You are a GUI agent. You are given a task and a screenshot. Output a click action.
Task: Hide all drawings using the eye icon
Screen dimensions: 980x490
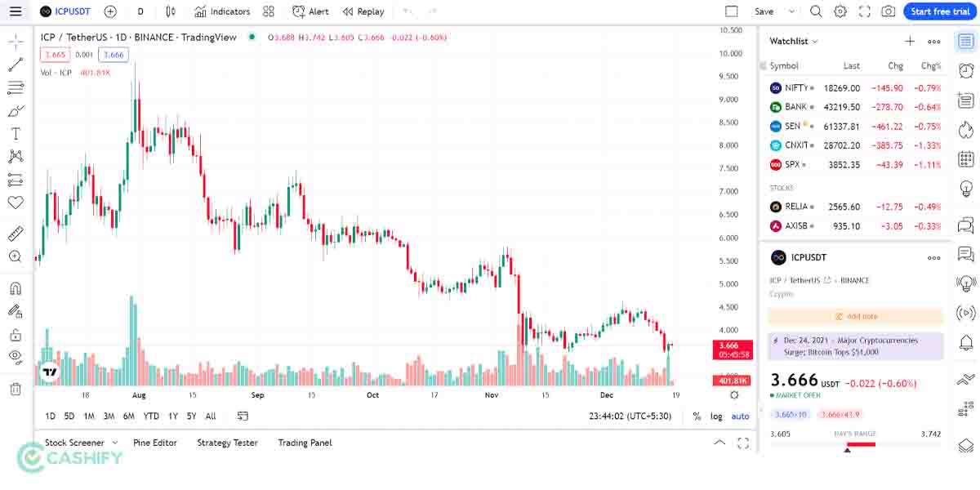15,354
